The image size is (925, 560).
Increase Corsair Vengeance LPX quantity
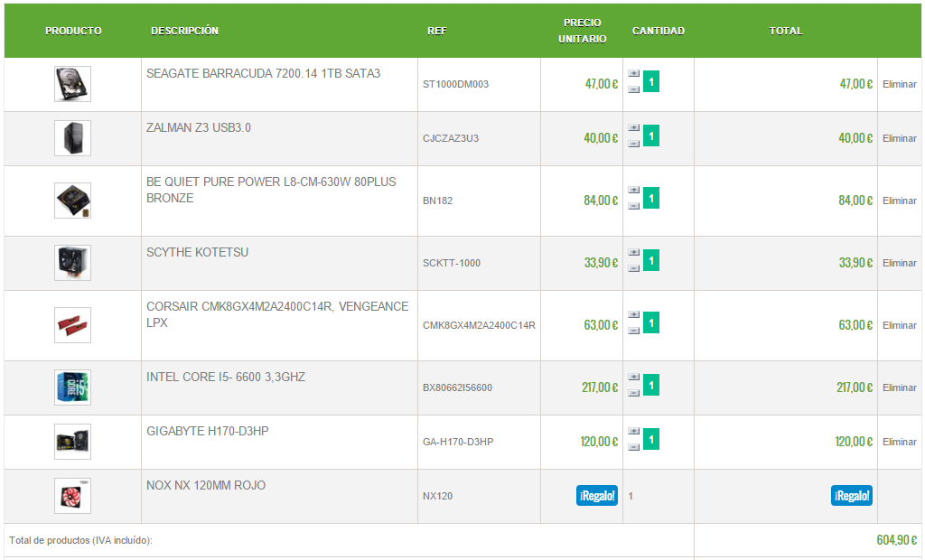633,314
